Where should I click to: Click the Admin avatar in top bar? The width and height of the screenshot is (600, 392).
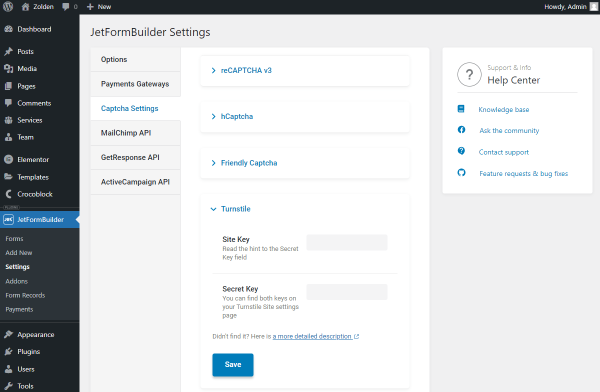[x=594, y=7]
